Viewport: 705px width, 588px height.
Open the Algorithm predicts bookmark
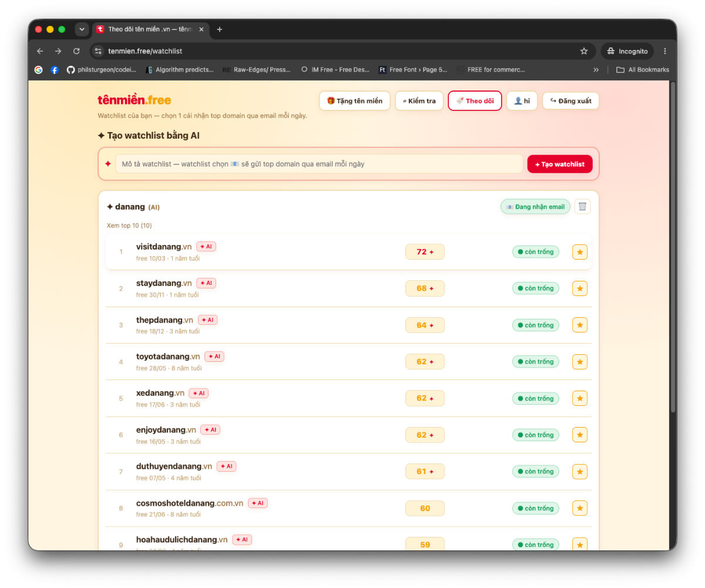coord(179,69)
